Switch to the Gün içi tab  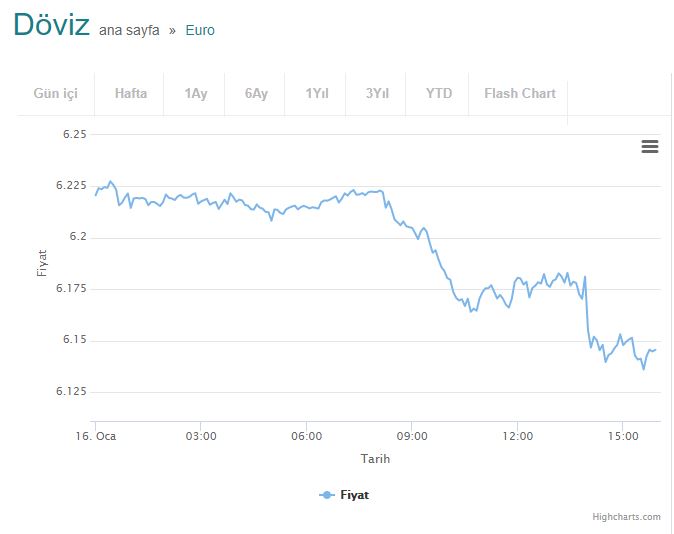[55, 93]
